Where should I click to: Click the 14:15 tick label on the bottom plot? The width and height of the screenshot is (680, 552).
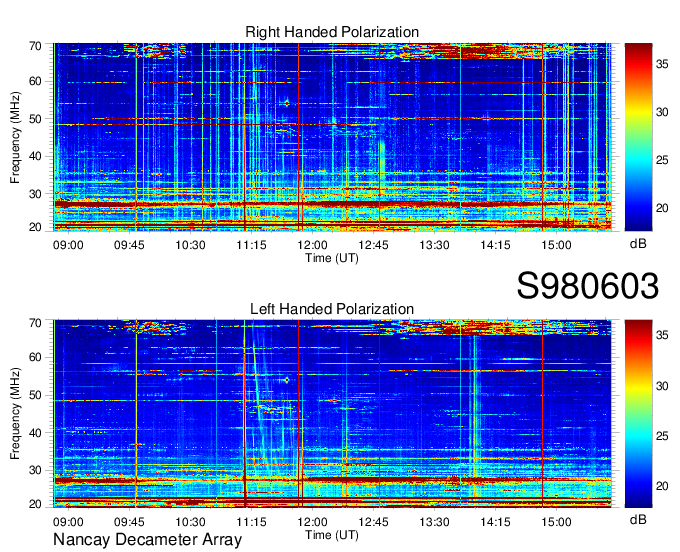[x=495, y=522]
